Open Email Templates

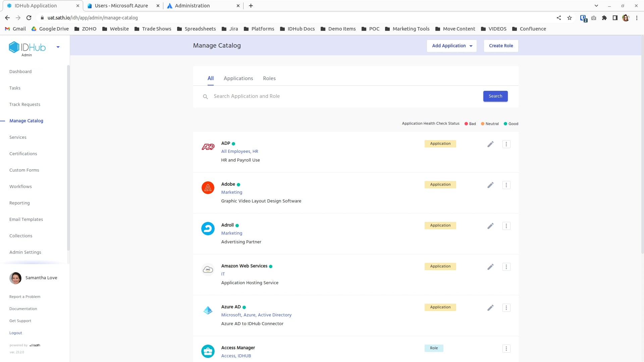[26, 220]
